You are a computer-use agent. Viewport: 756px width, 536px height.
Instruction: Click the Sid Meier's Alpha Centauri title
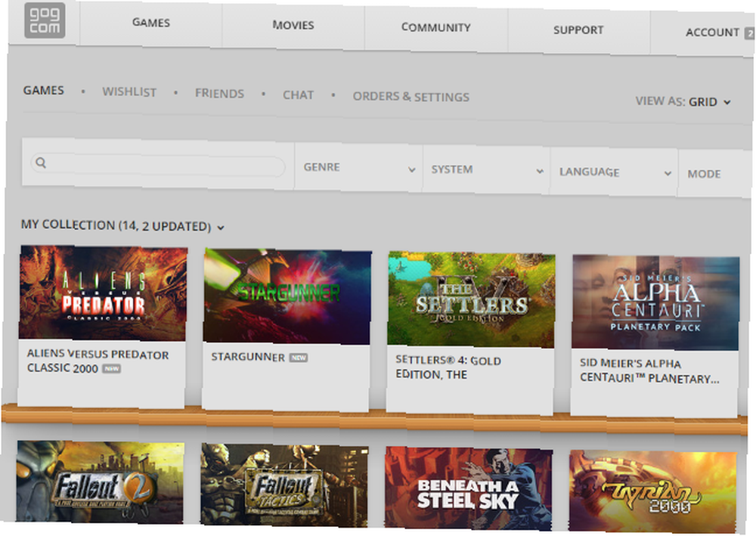pos(649,370)
